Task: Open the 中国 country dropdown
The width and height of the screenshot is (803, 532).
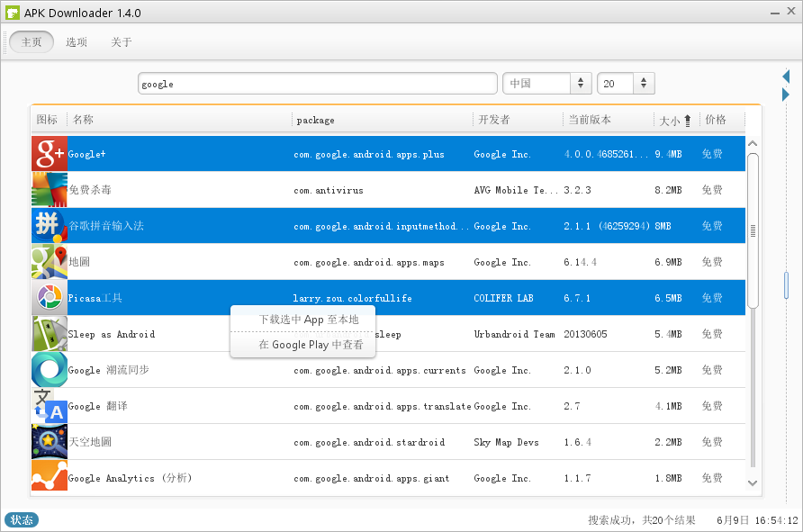Action: pos(547,84)
